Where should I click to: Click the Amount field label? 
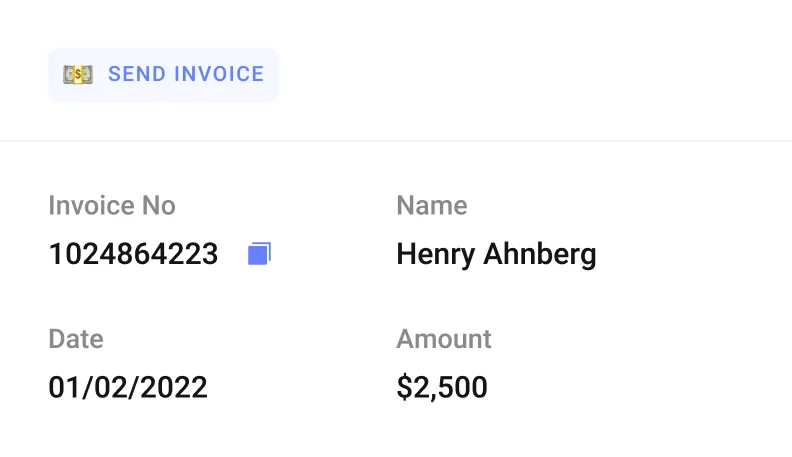[444, 338]
